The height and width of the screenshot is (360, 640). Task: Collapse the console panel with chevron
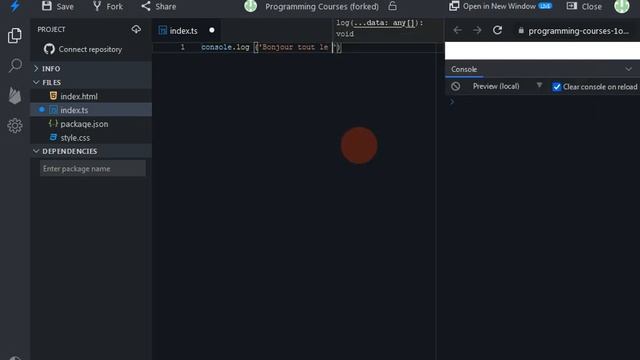tap(629, 69)
